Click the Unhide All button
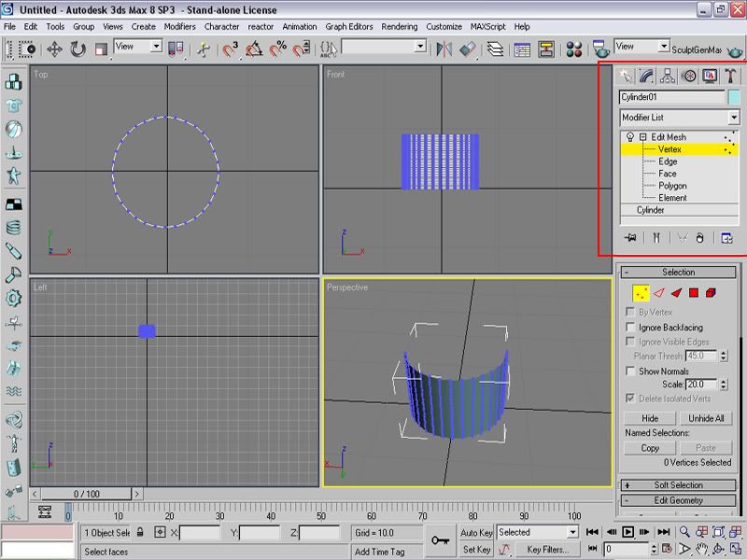 [707, 418]
